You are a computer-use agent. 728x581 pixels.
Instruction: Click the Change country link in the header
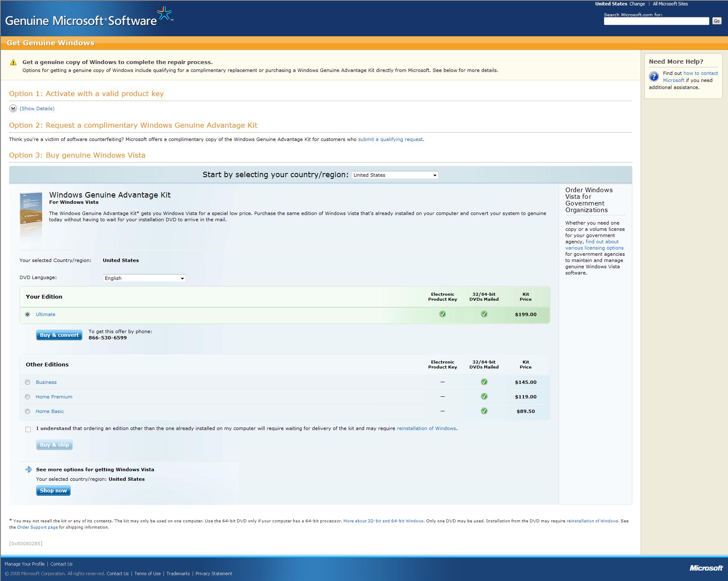click(x=637, y=4)
